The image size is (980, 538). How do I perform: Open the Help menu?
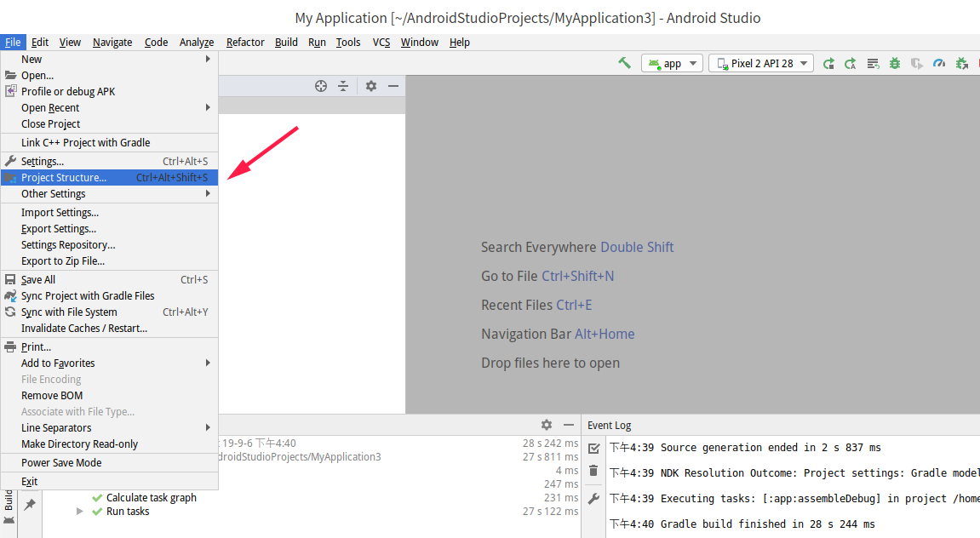tap(460, 43)
